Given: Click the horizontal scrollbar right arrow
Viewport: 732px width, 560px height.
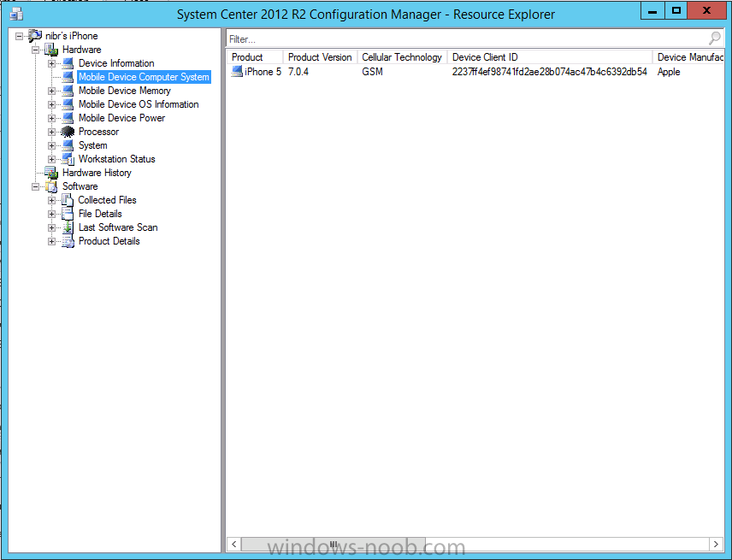Looking at the screenshot, I should pyautogui.click(x=716, y=544).
